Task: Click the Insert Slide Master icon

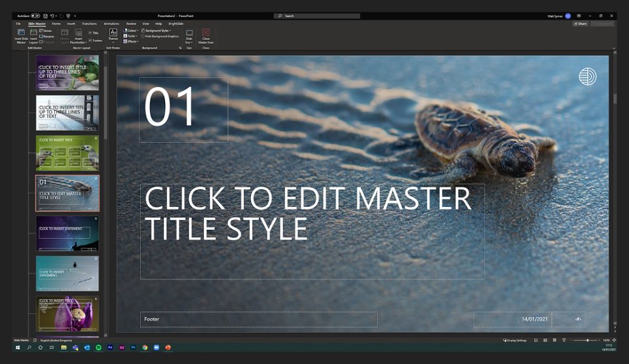Action: (21, 33)
